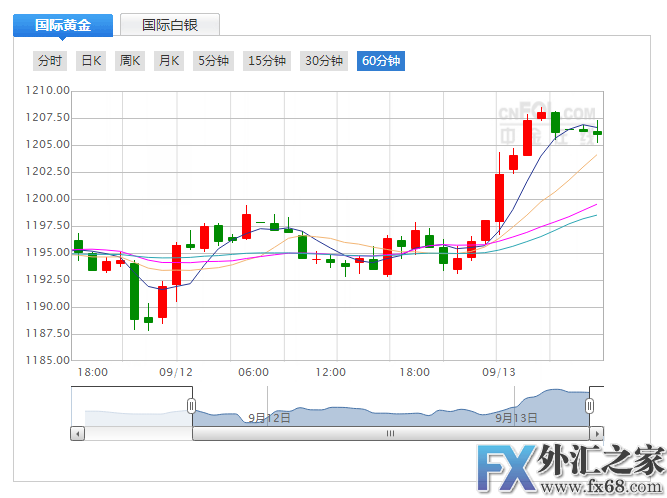667x498 pixels.
Task: Switch to 周K weekly chart
Action: point(130,61)
